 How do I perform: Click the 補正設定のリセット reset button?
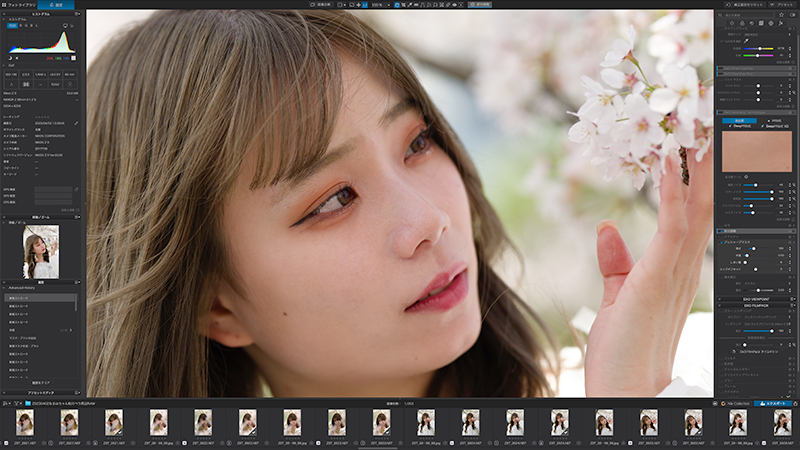pos(745,5)
